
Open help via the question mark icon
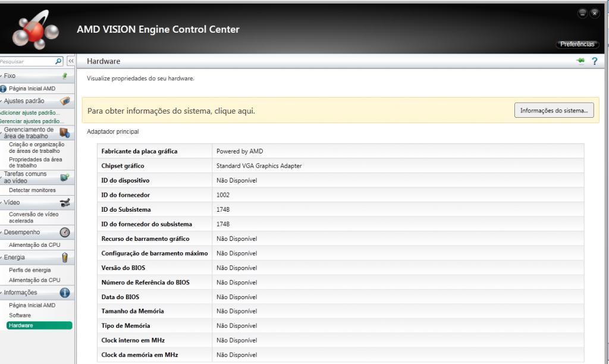[x=594, y=61]
